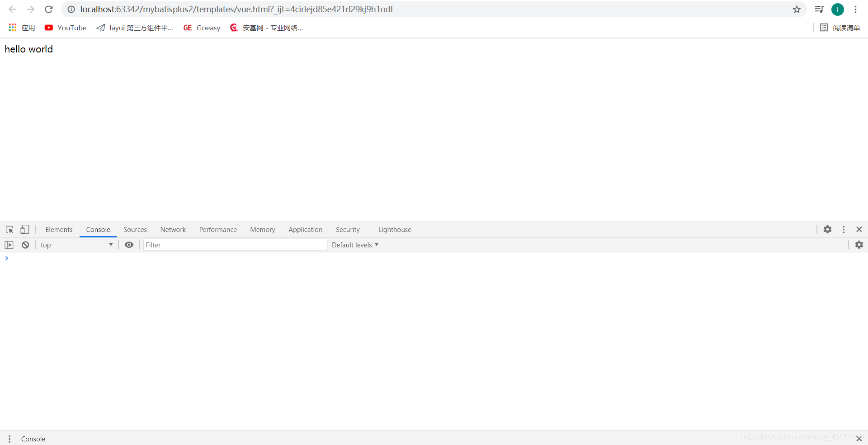This screenshot has width=868, height=445.
Task: Switch to the Sources tab
Action: 135,229
